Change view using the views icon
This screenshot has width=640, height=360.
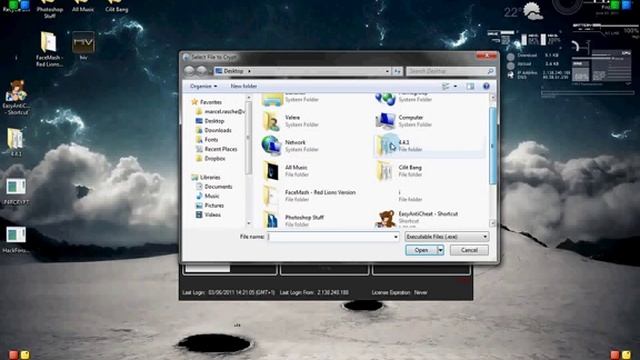click(x=446, y=86)
